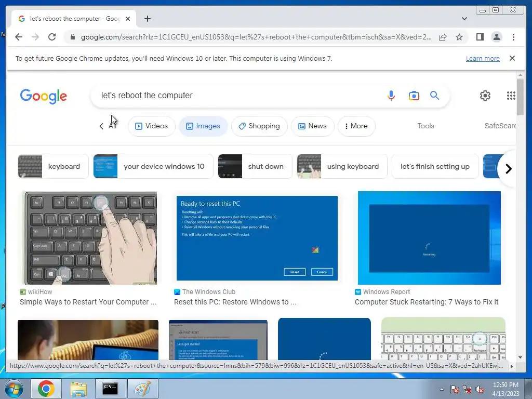The image size is (532, 399).
Task: Open 'Simple Ways to Restart Your Computer' link
Action: pyautogui.click(x=88, y=302)
